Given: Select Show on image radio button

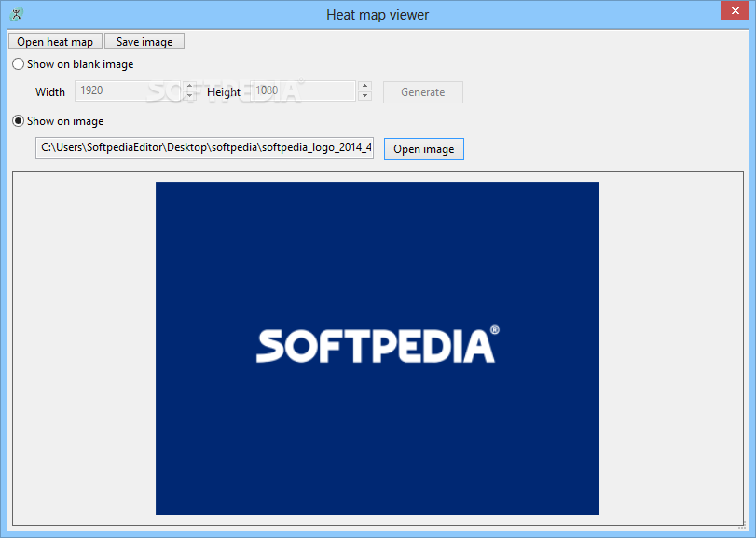Looking at the screenshot, I should click(19, 121).
